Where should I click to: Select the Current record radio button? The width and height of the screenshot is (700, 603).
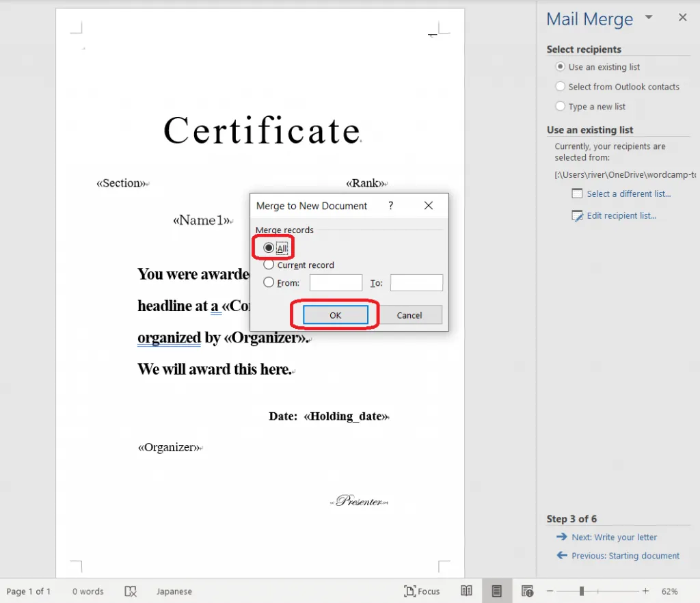[x=269, y=265]
